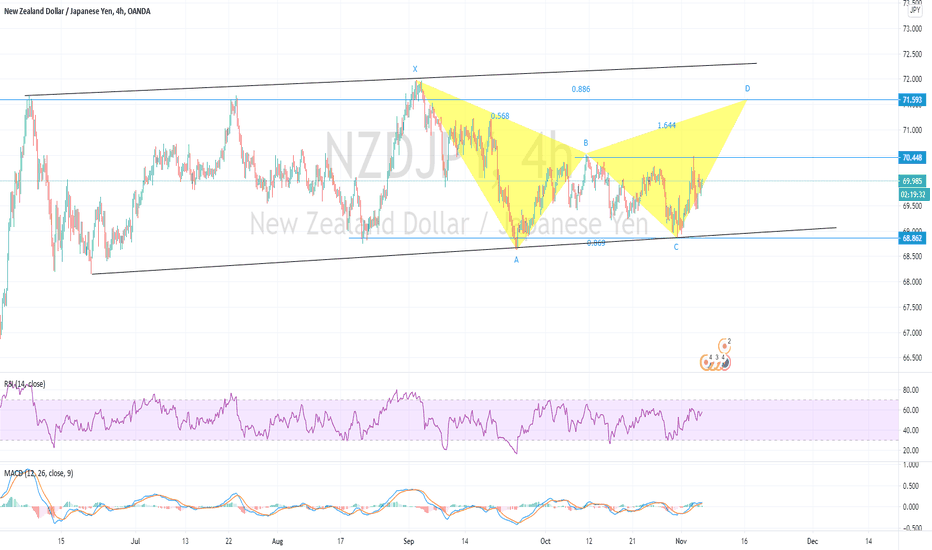Click the JPY currency label on price axis

915,10
